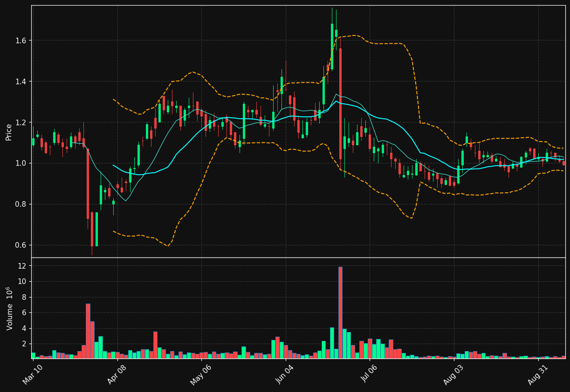The height and width of the screenshot is (392, 570).
Task: Click the long red candle dropping from 1.56
Action: coord(340,104)
